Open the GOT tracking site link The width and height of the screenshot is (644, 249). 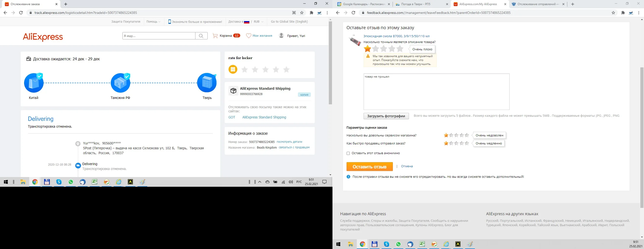point(232,117)
